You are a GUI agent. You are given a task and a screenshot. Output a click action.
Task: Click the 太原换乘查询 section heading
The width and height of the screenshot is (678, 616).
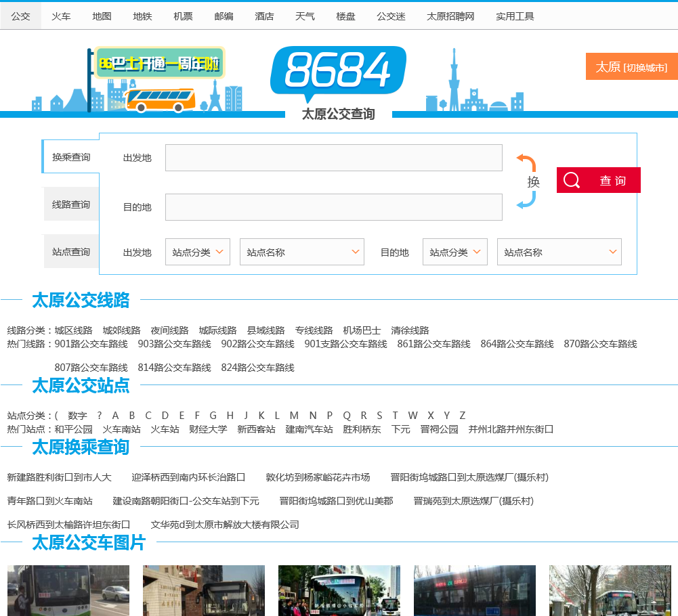click(81, 447)
